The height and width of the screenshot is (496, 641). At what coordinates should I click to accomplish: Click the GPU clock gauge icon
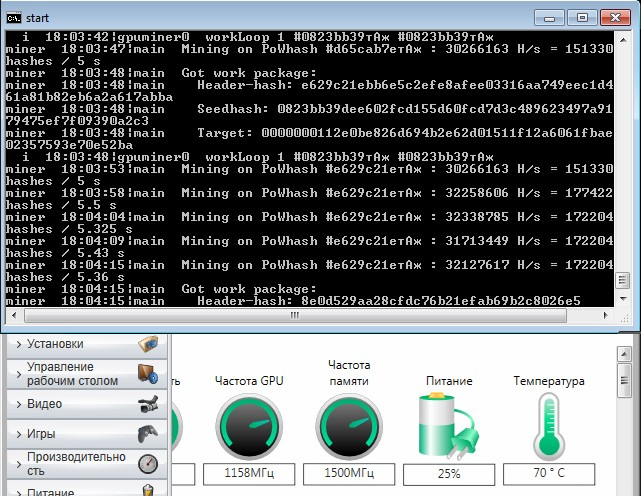[x=249, y=425]
